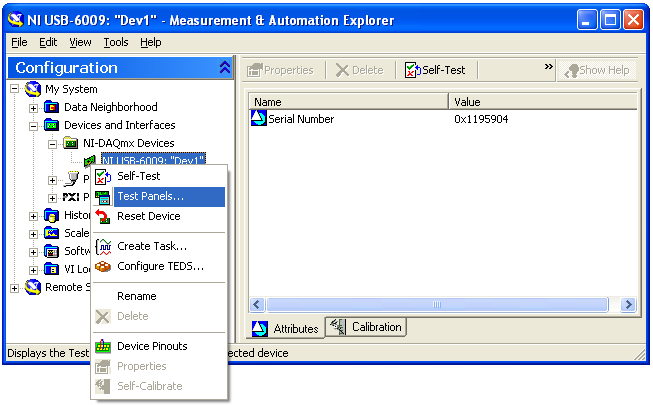Viewport: 653px width, 405px height.
Task: Choose Create Task... from the context menu
Action: tap(159, 247)
